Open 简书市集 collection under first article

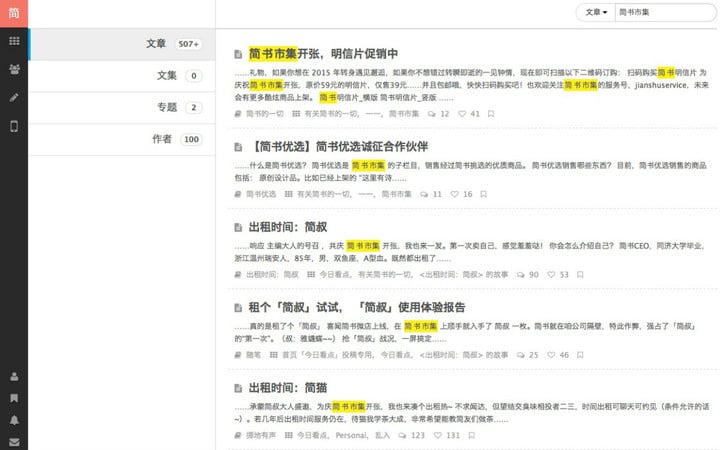point(404,114)
